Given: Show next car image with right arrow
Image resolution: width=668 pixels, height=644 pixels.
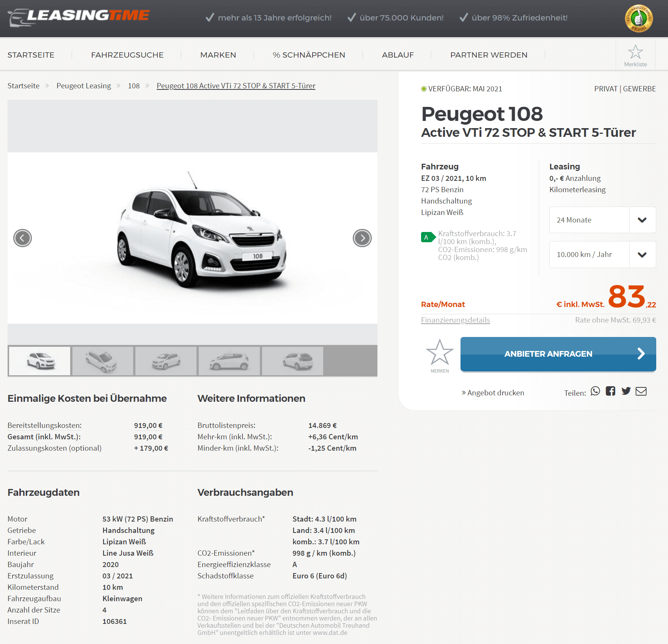Looking at the screenshot, I should 362,238.
